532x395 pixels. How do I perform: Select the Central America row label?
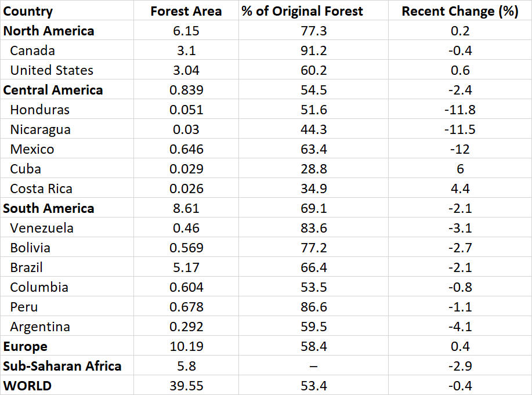[53, 90]
